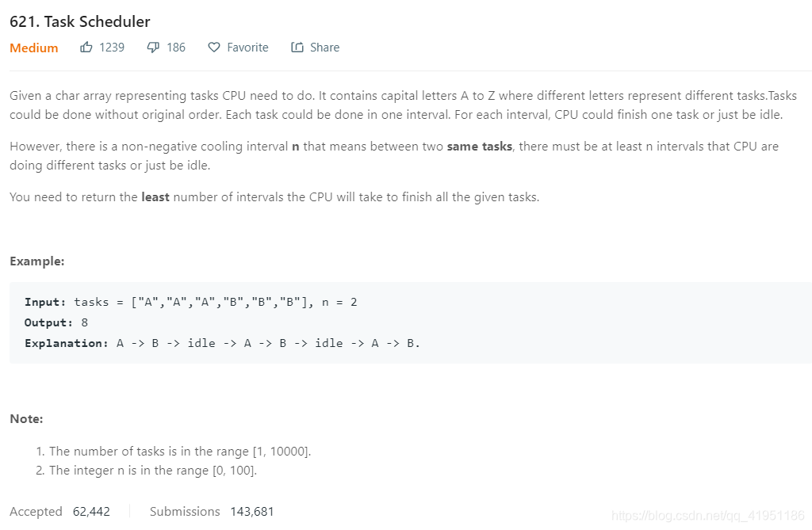Click the '621. Task Scheduler' title

(x=80, y=21)
